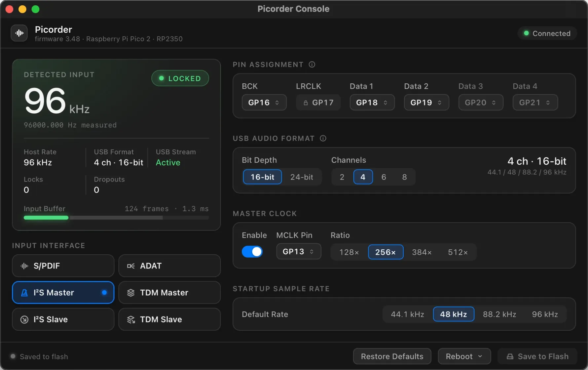
Task: Click the Picorder Console window title
Action: (x=293, y=9)
